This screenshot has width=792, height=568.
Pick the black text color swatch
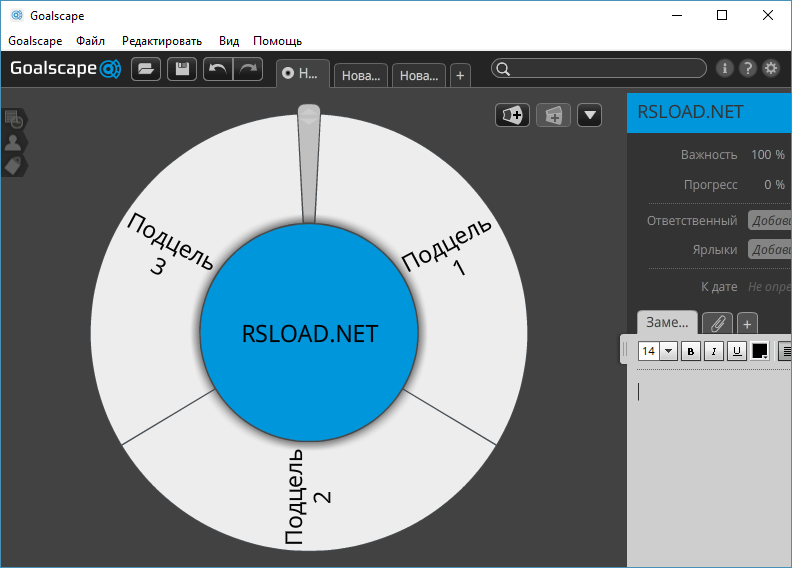coord(760,351)
